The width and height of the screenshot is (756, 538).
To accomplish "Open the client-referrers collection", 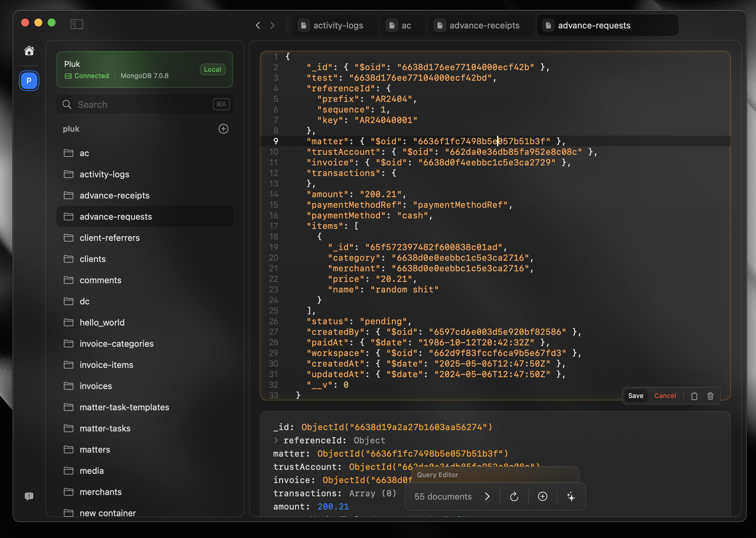I will (x=109, y=238).
